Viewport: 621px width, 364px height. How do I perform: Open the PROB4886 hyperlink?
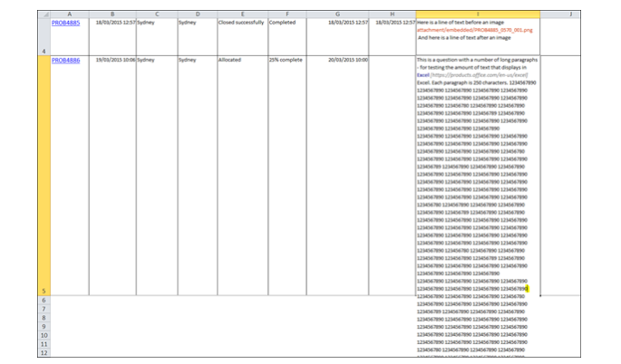pos(66,60)
